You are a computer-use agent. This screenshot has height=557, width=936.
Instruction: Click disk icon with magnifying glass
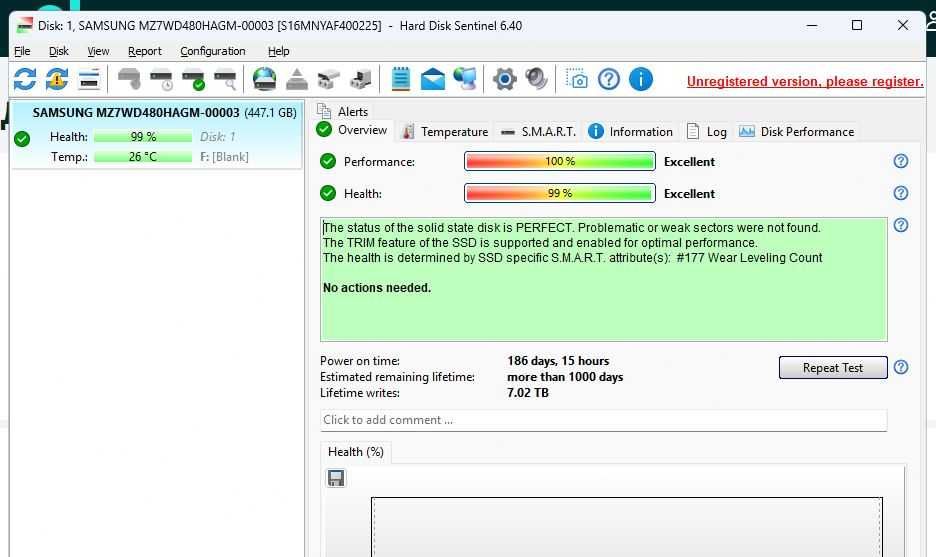click(226, 79)
